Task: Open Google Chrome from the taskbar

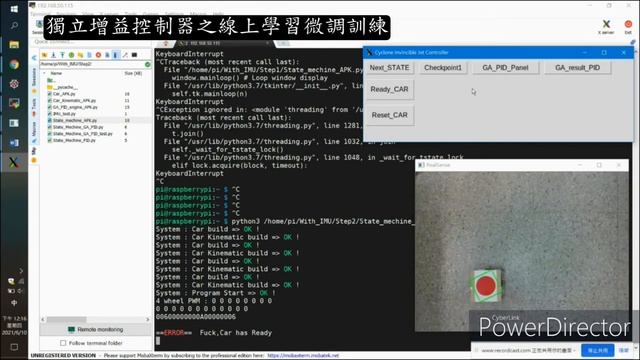Action: coord(14,64)
